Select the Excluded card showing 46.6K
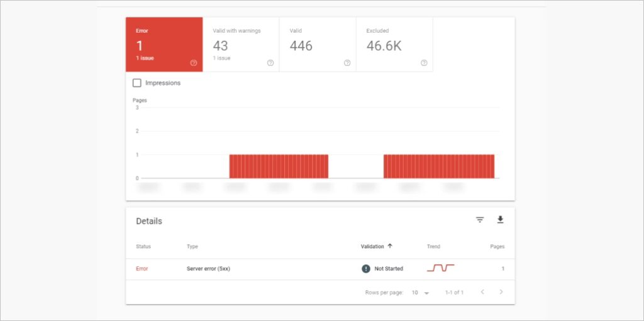 tap(394, 45)
